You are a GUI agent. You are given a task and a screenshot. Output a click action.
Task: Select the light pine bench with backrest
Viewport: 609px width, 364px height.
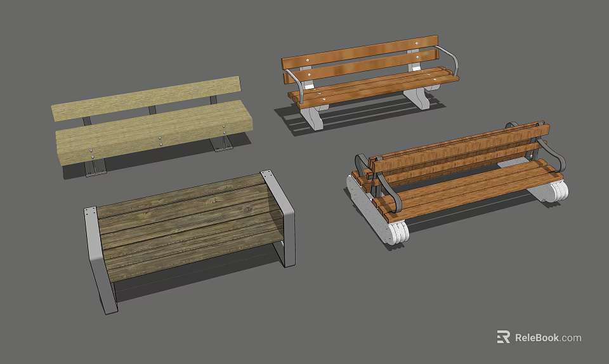coord(152,126)
